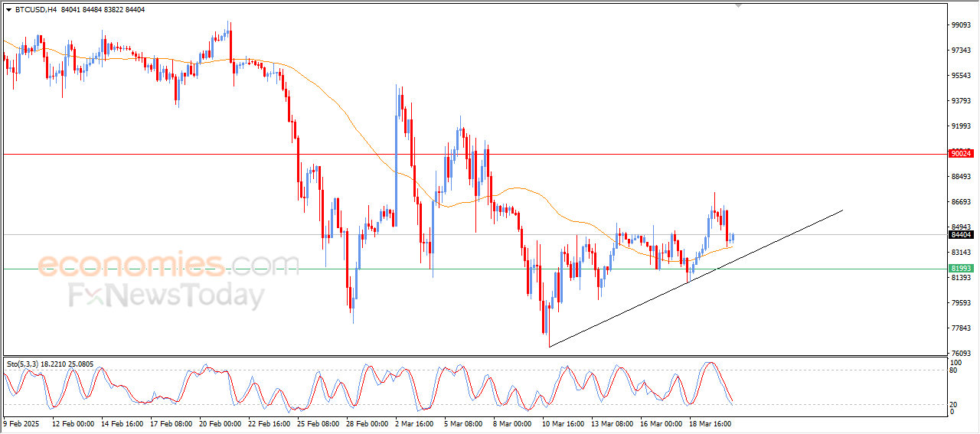The width and height of the screenshot is (980, 434).
Task: Click the stochastic scale label 100
Action: 955,362
